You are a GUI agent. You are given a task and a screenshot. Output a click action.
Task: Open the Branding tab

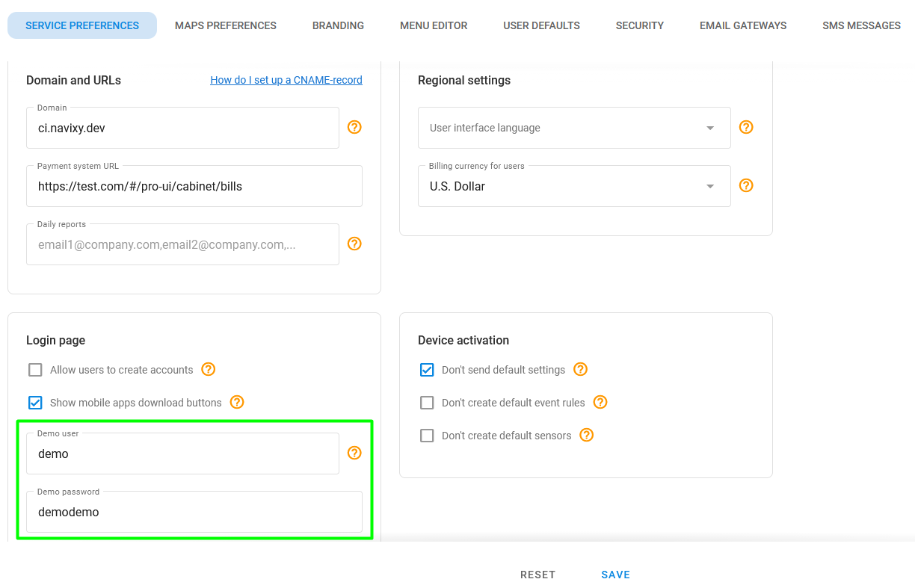[x=338, y=25]
